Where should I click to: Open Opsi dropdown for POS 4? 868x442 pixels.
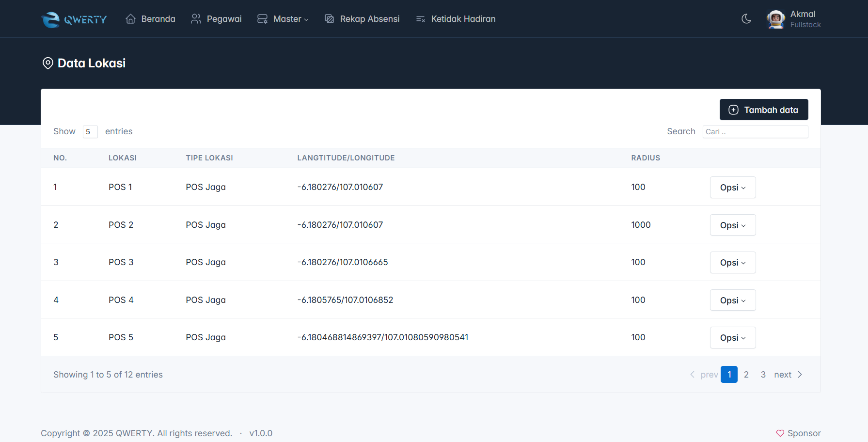pos(733,300)
